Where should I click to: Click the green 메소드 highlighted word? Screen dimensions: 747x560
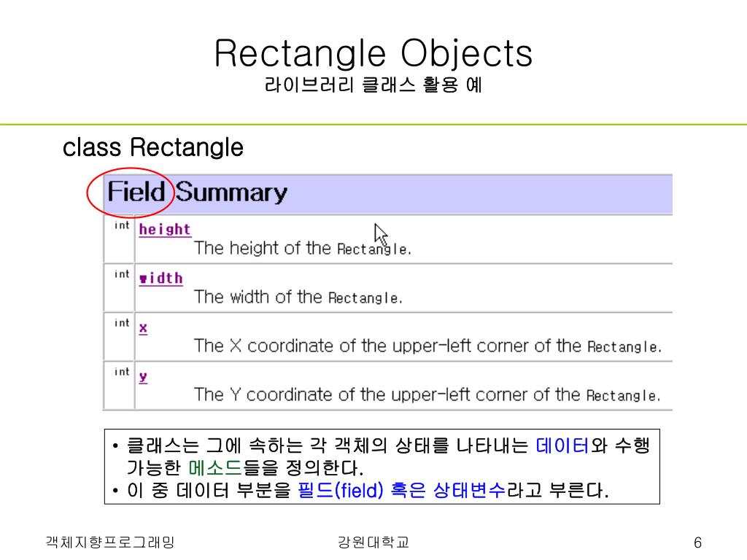(215, 467)
